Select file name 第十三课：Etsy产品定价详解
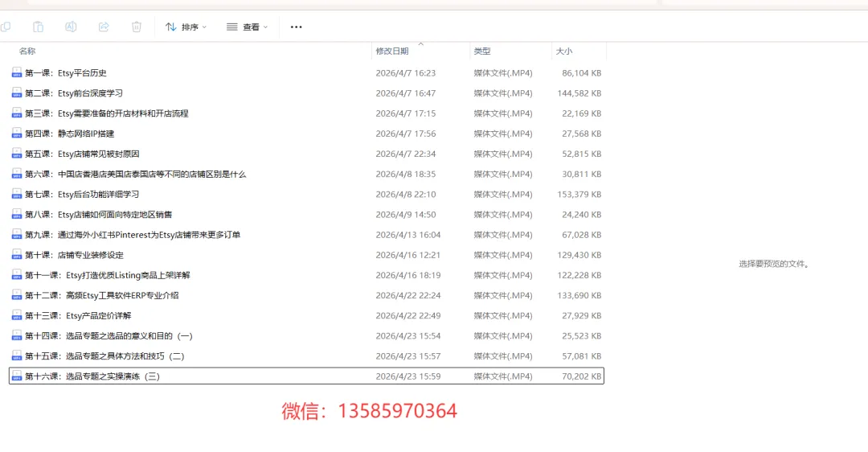The width and height of the screenshot is (868, 452). pos(78,315)
